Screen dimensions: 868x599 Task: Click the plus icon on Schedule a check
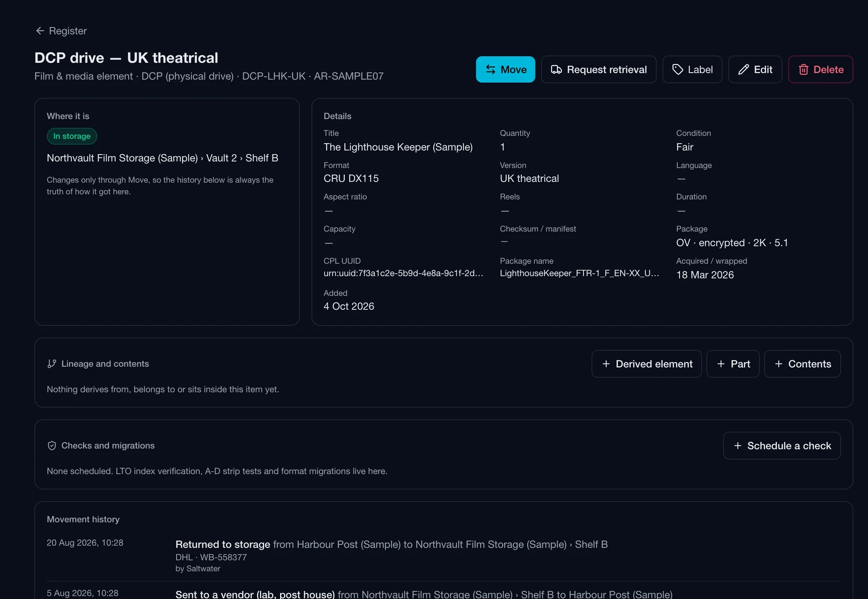coord(738,446)
